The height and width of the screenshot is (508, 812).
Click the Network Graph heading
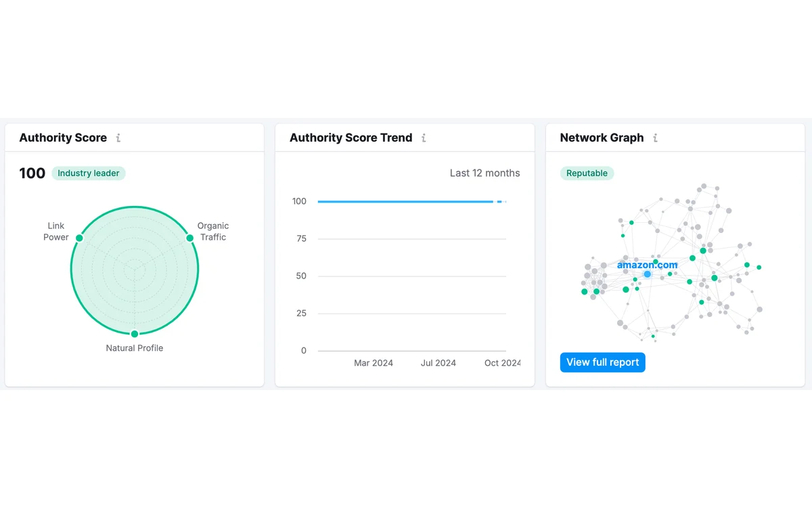[x=602, y=137]
